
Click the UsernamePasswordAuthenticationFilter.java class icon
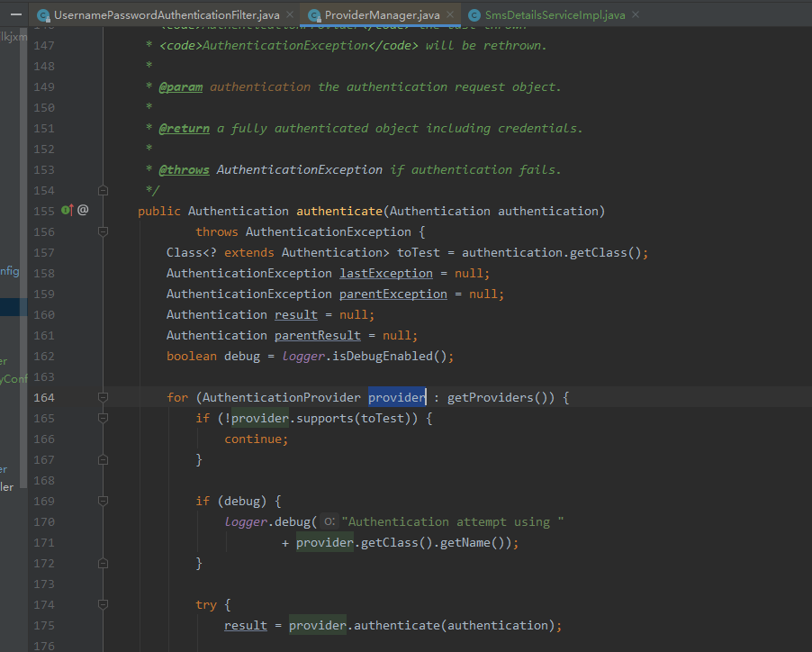43,15
